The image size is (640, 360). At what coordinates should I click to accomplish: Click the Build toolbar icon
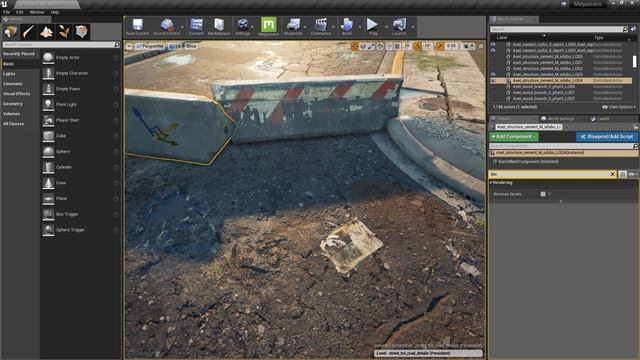coord(347,25)
